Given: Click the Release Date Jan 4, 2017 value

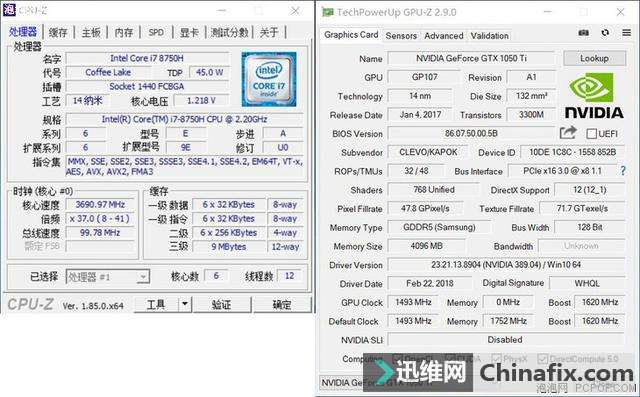Looking at the screenshot, I should [x=420, y=115].
